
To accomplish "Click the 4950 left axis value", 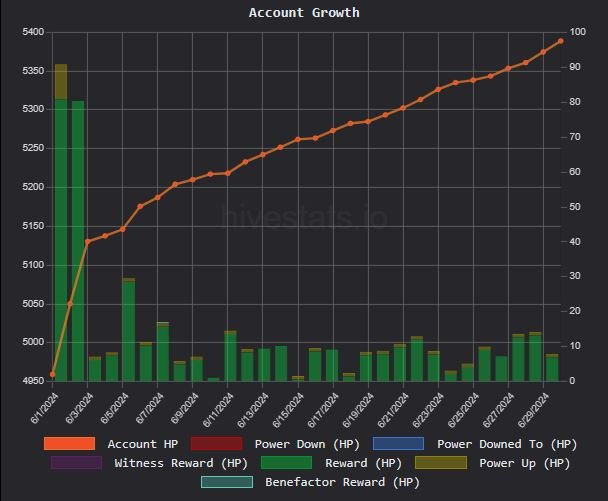I will 33,381.
